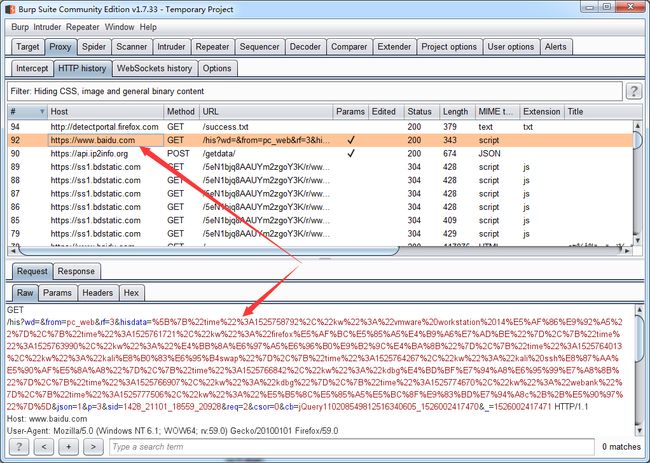The width and height of the screenshot is (650, 463).
Task: Click the request pane scroll-up arrow
Action: (x=639, y=309)
